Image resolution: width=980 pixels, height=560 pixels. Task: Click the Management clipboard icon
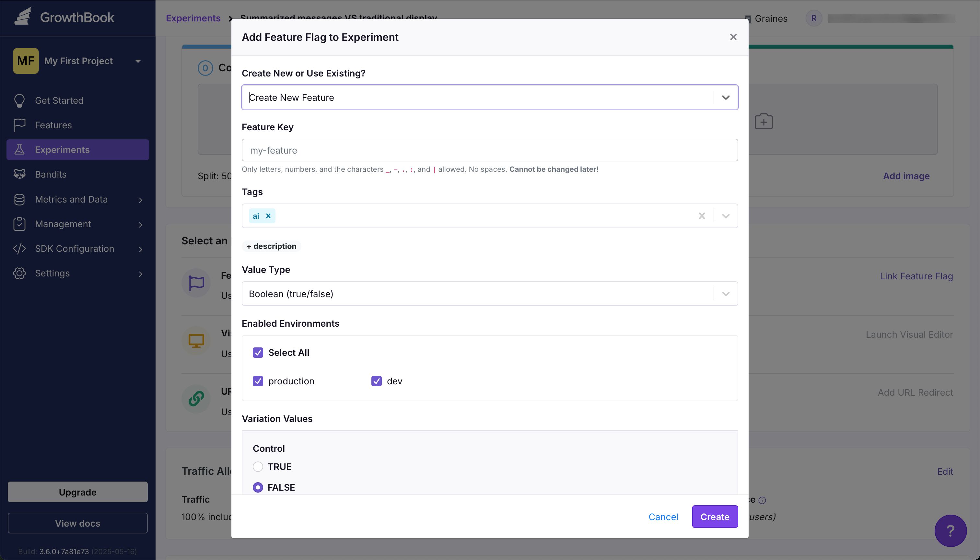(x=19, y=224)
